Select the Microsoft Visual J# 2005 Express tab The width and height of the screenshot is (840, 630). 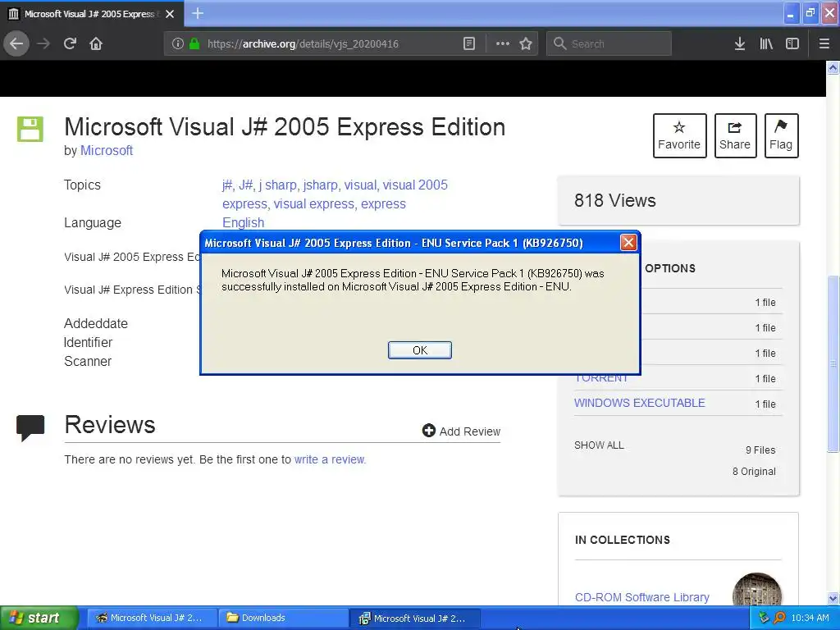point(91,14)
